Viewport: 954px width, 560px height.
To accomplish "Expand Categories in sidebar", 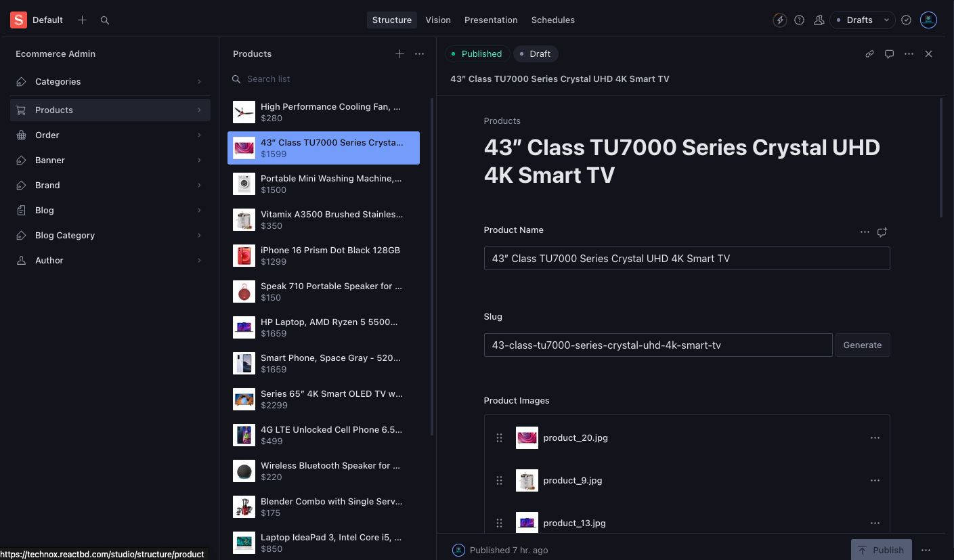I will 110,81.
